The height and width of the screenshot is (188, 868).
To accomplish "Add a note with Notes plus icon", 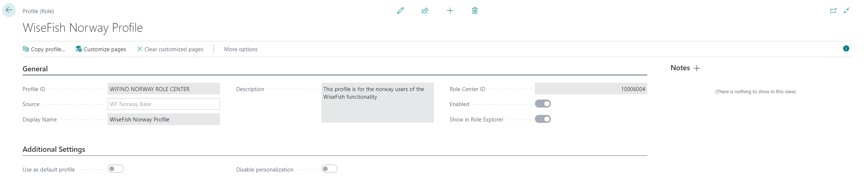I will point(697,68).
